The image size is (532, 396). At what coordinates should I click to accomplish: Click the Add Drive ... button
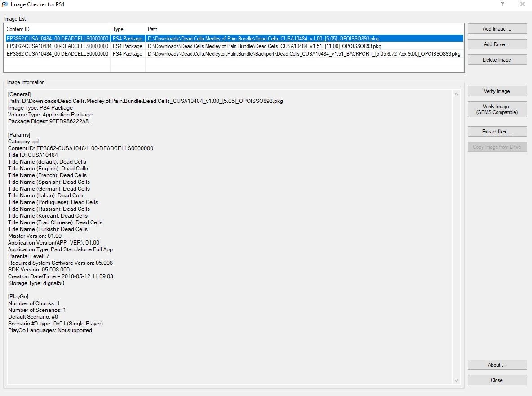point(497,44)
